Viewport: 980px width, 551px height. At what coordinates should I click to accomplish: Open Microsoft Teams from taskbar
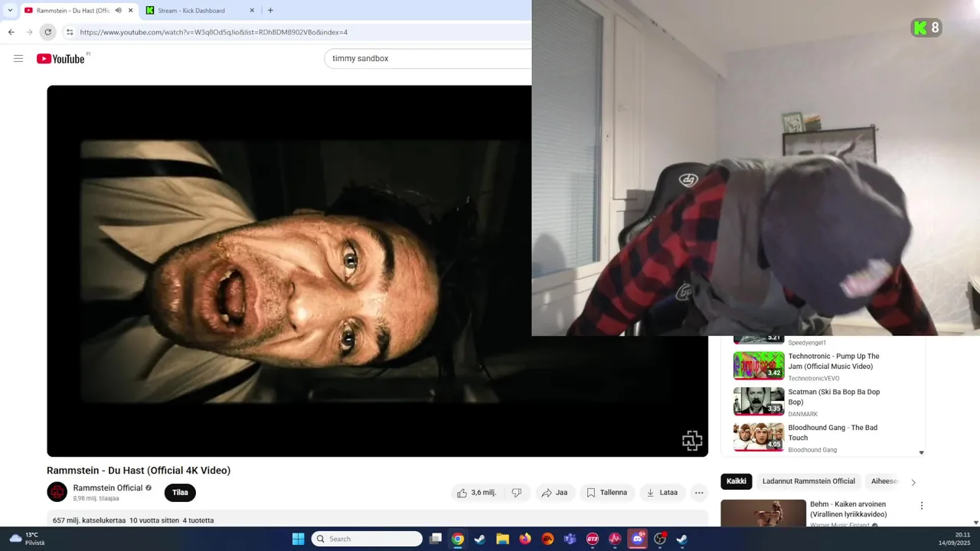[570, 539]
